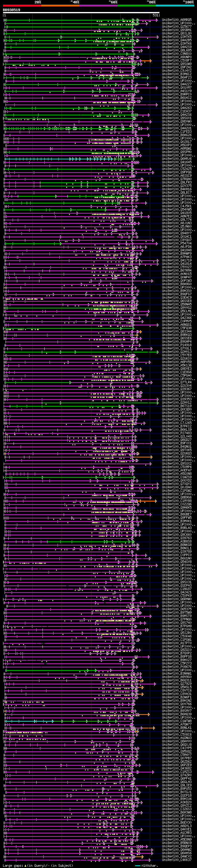The image size is (197, 868).
Task: Pick the UniRef100_B6U4I2 entry
Action: [177, 98]
